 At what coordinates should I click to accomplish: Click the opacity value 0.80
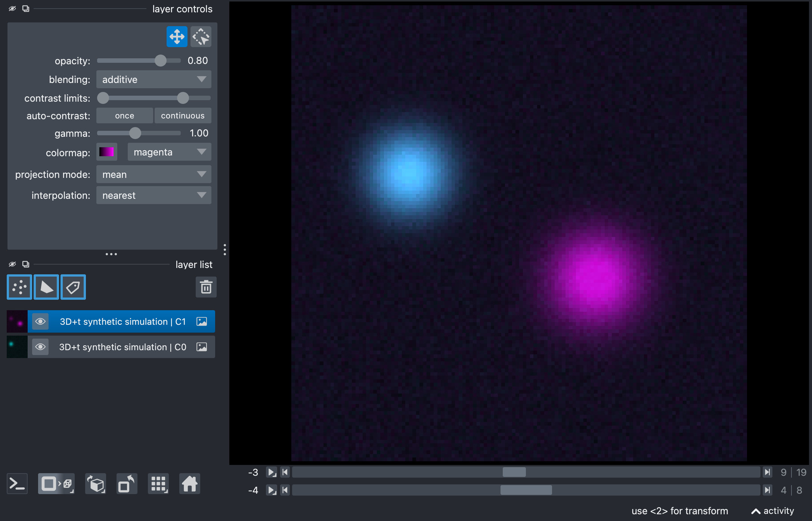(198, 61)
